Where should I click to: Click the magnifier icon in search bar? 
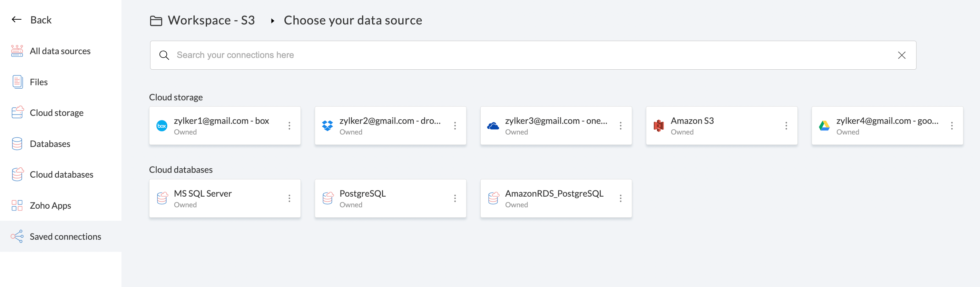point(164,55)
